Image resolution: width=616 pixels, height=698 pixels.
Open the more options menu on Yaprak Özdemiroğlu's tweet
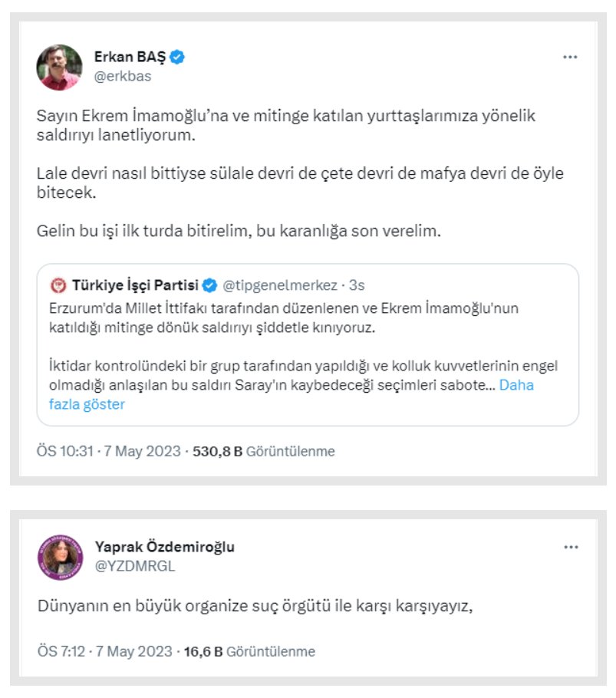[x=570, y=547]
